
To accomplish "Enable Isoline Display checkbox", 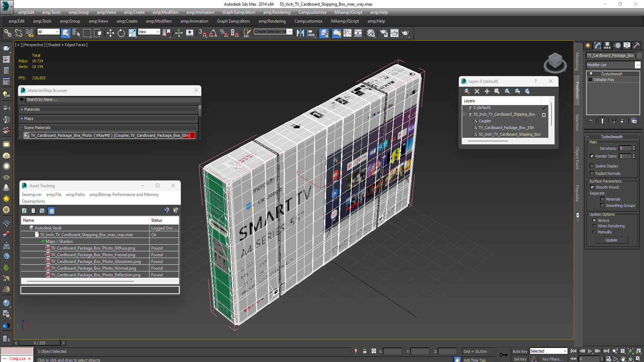I will pyautogui.click(x=592, y=166).
